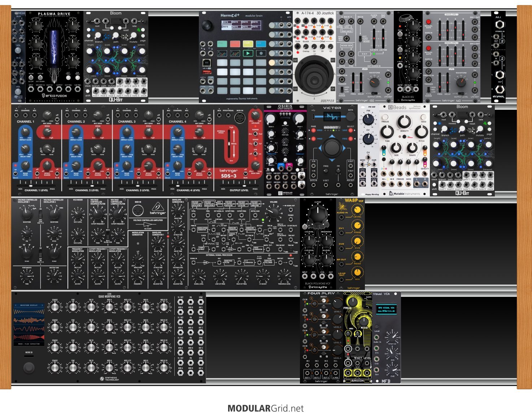Click the MIDI IN socket beside the Behringer logo

pos(138,210)
